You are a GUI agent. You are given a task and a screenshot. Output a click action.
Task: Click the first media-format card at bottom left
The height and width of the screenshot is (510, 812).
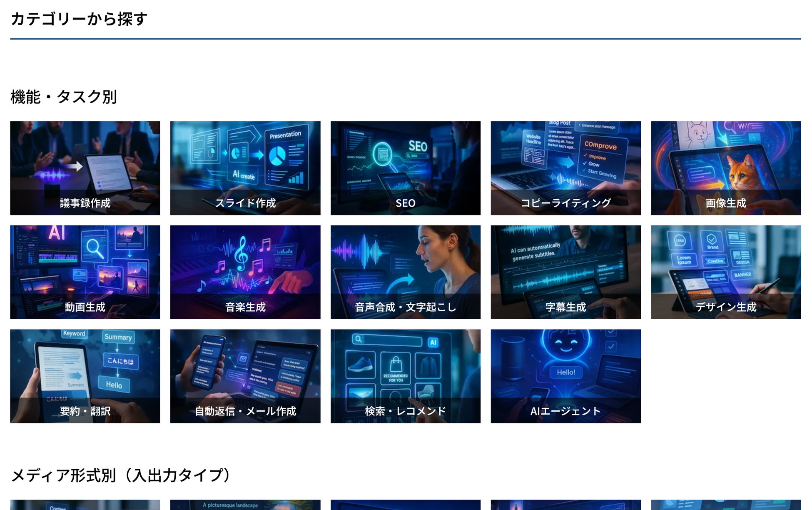85,505
